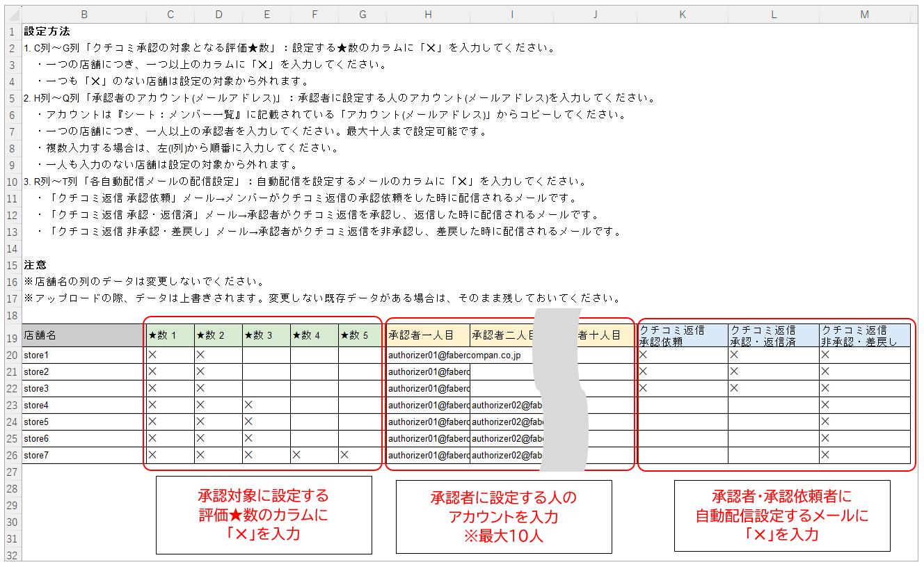Click the 店舗名 header cell
This screenshot has height=567, width=924.
[x=84, y=335]
